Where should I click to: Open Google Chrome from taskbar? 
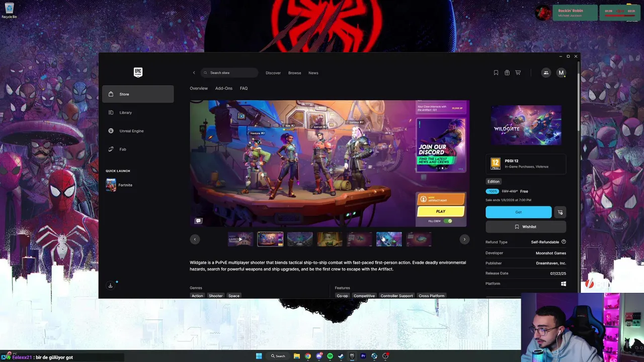[308, 356]
